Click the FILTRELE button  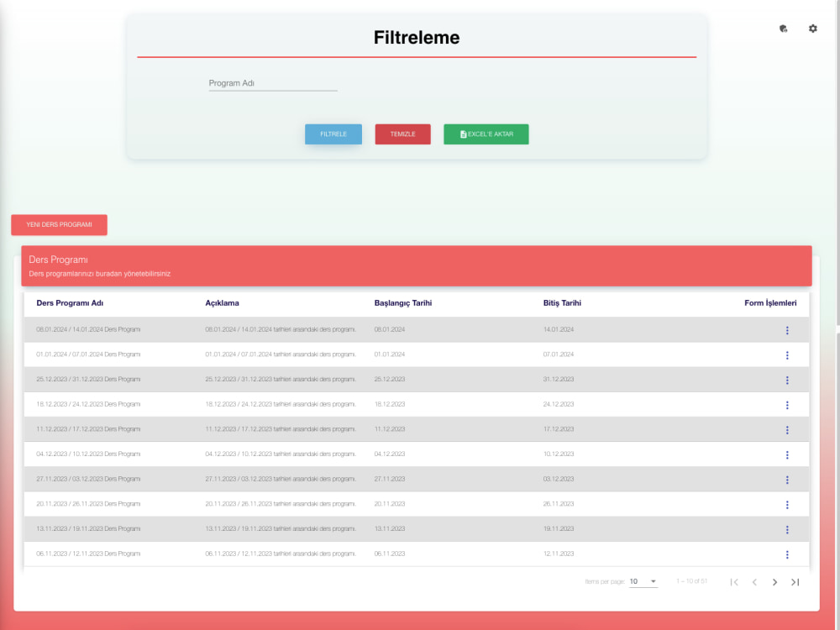[x=333, y=134]
